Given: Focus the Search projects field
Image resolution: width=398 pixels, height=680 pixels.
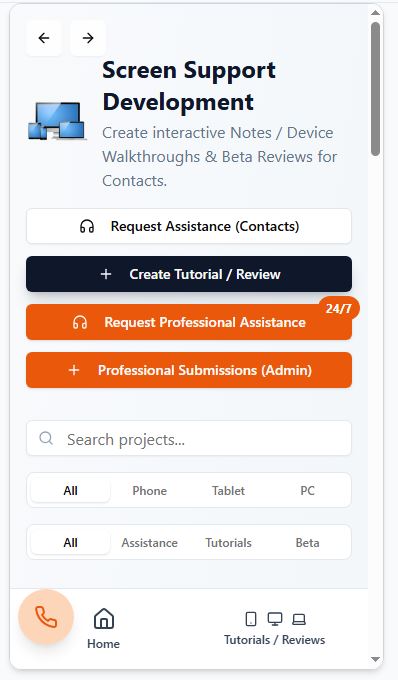Looking at the screenshot, I should pos(189,438).
